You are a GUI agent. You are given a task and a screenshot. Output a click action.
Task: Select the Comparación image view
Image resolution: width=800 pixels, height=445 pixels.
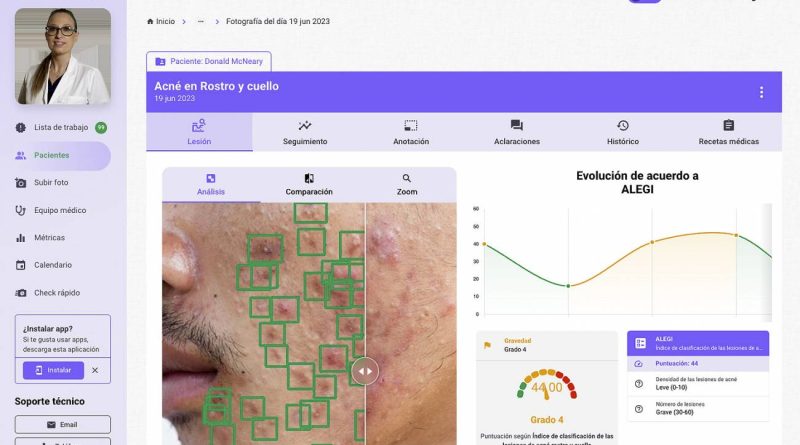309,184
